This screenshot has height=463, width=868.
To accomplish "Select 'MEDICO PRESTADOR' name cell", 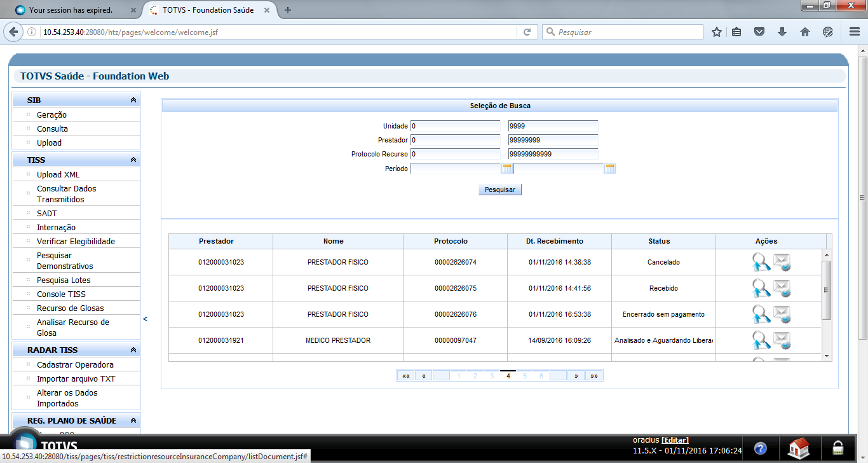I will (x=337, y=340).
